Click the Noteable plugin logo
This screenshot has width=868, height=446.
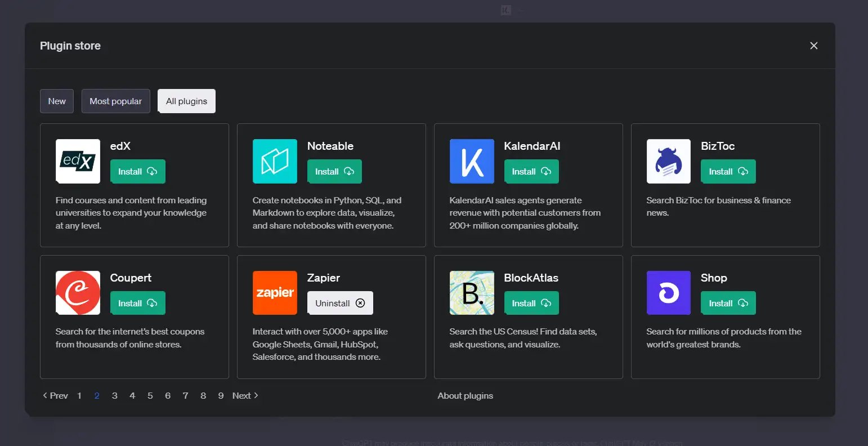(x=275, y=161)
